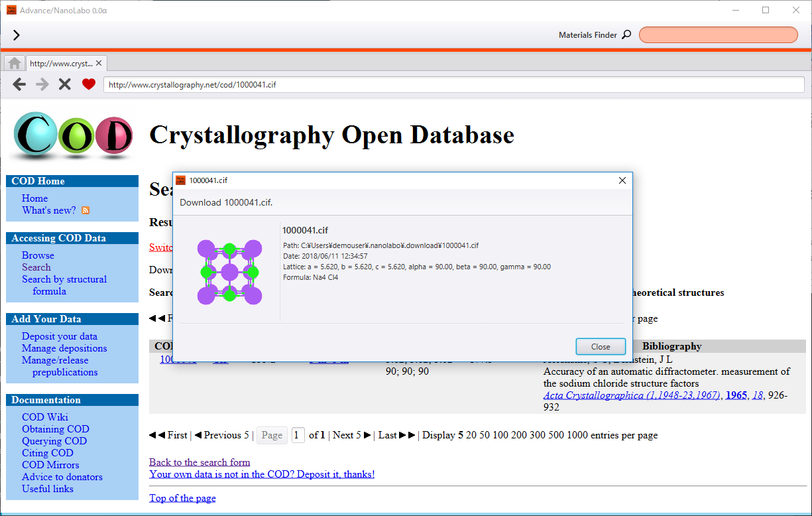Viewport: 812px width, 516px height.
Task: Open the Acta Crystallographica journal link
Action: [x=632, y=395]
